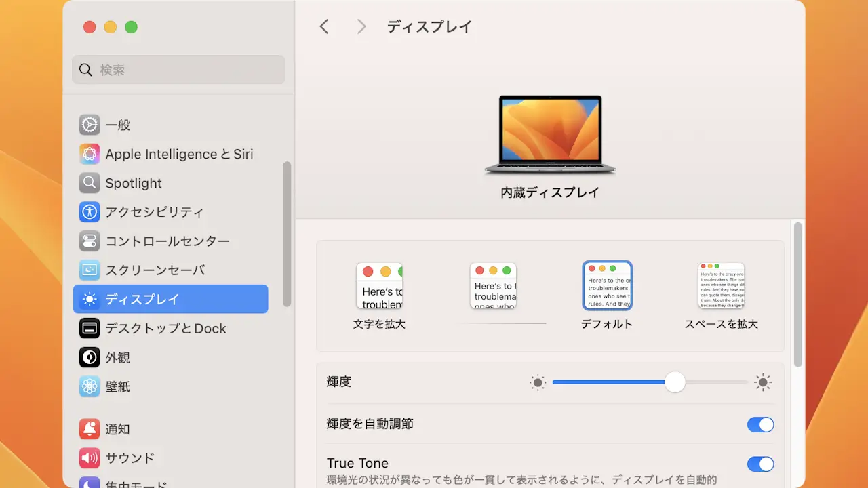Click the forward chevron button
This screenshot has height=488, width=868.
point(361,26)
